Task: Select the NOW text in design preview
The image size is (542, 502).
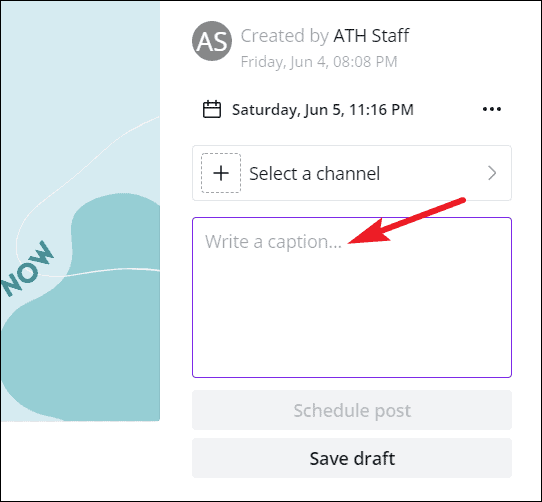Action: (27, 269)
